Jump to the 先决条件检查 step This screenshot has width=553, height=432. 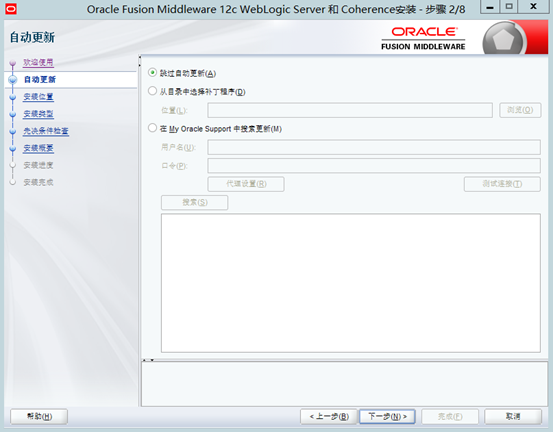point(46,131)
